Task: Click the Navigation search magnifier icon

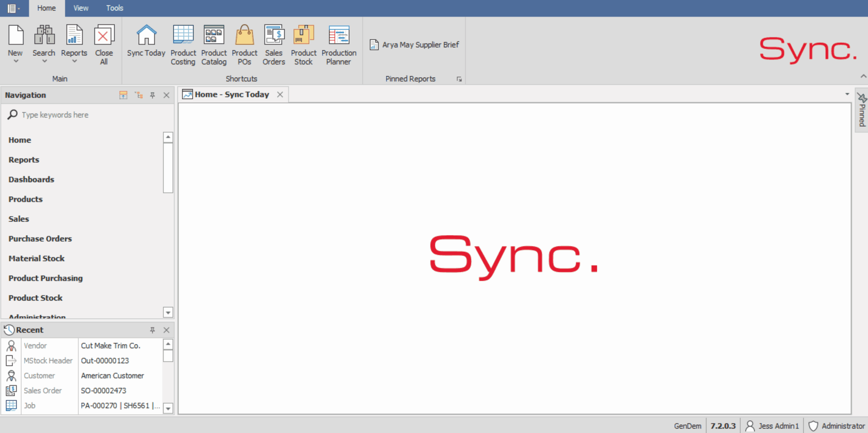Action: (12, 114)
